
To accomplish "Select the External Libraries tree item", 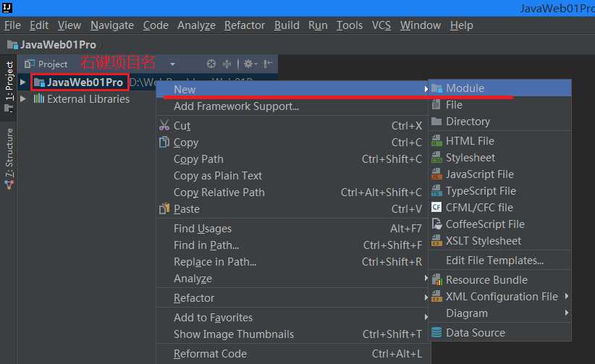I will (82, 99).
